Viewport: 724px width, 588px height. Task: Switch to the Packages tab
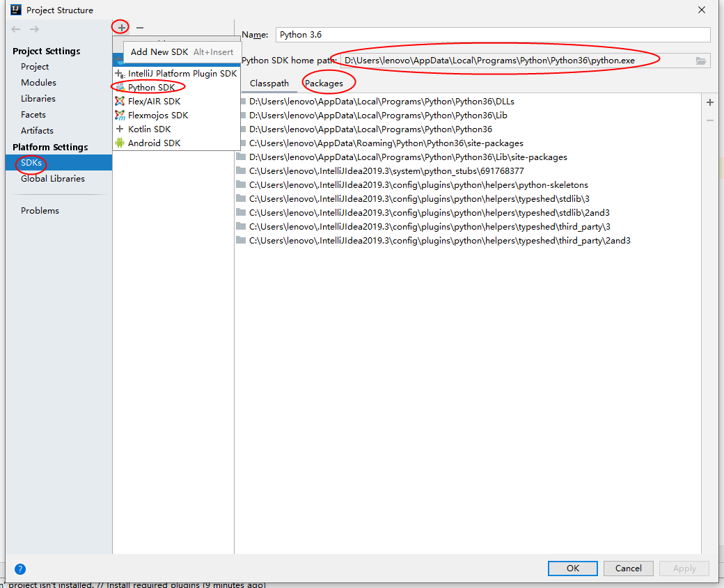[324, 83]
